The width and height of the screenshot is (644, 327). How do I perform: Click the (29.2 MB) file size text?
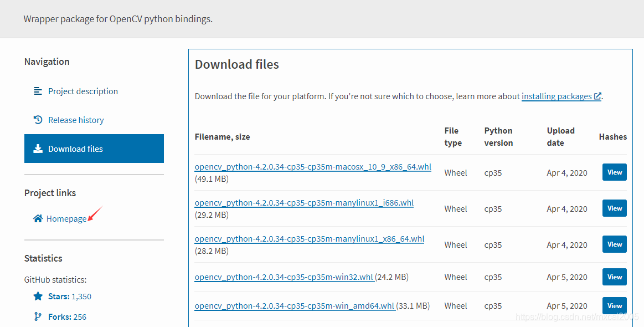pyautogui.click(x=212, y=214)
